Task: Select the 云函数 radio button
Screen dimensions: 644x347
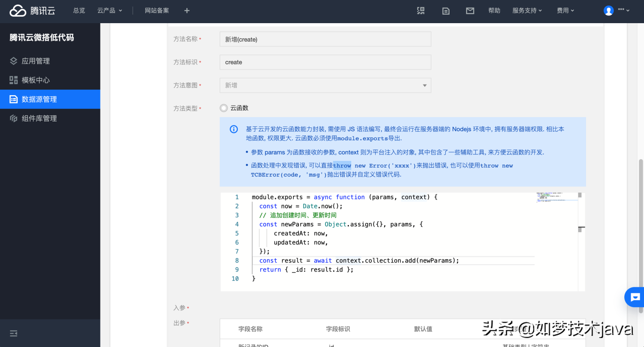Action: (x=224, y=108)
